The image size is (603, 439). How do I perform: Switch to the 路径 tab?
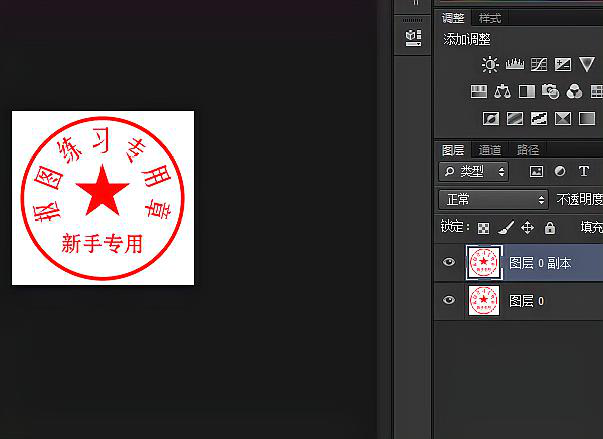pos(527,150)
